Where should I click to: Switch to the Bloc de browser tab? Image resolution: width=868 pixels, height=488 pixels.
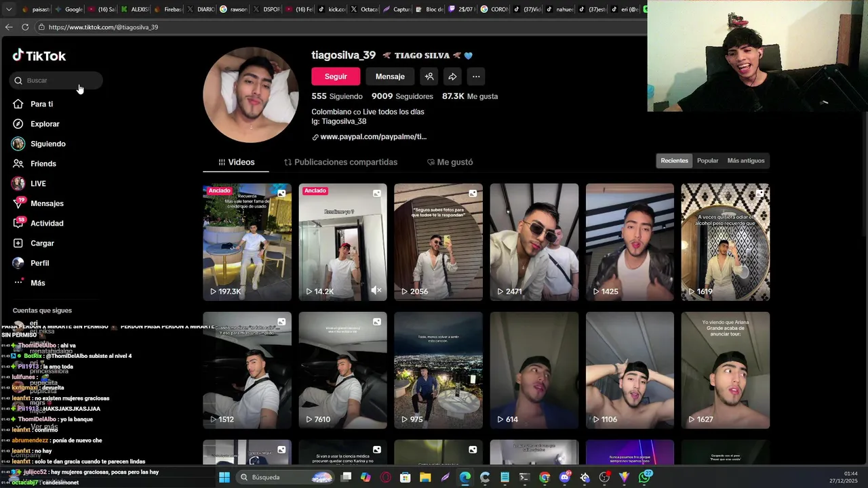point(430,9)
